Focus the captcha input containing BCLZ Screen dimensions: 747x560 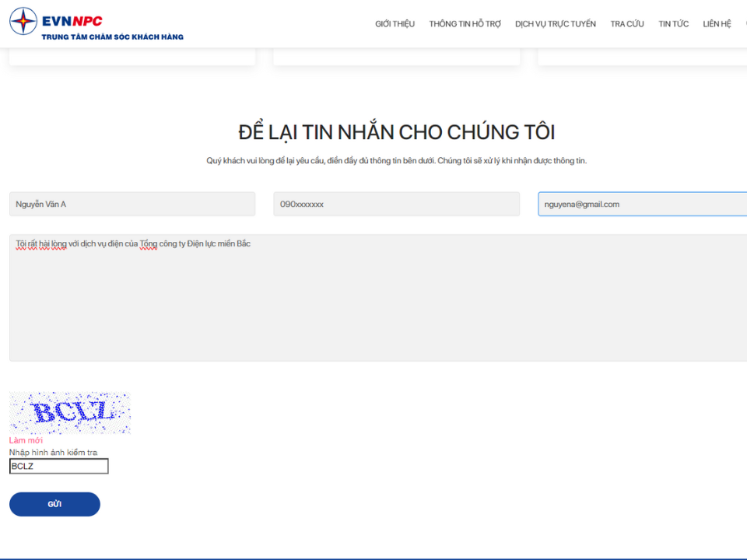point(58,466)
